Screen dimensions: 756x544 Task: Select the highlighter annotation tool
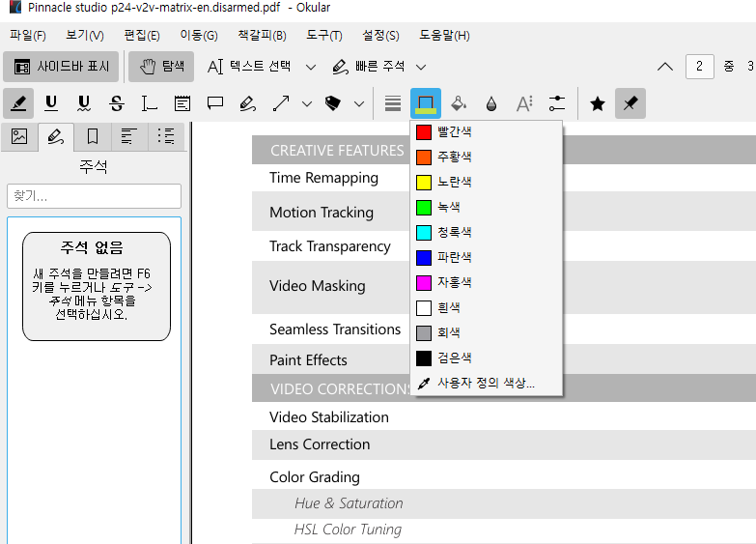(18, 103)
